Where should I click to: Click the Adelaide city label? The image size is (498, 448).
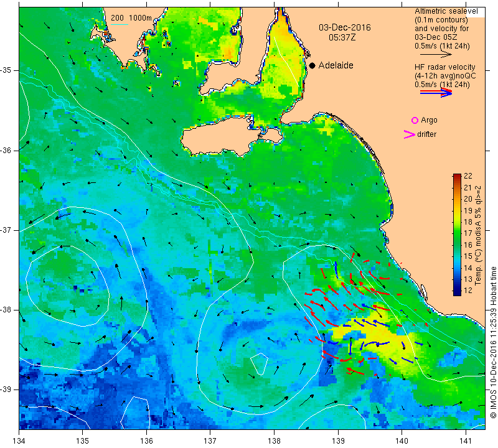[336, 65]
